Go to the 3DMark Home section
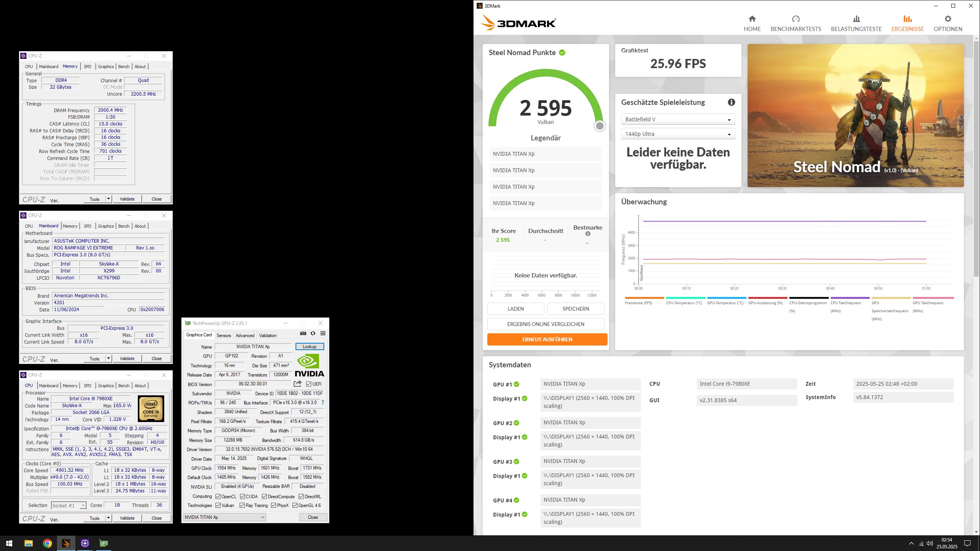The height and width of the screenshot is (551, 980). click(x=752, y=23)
